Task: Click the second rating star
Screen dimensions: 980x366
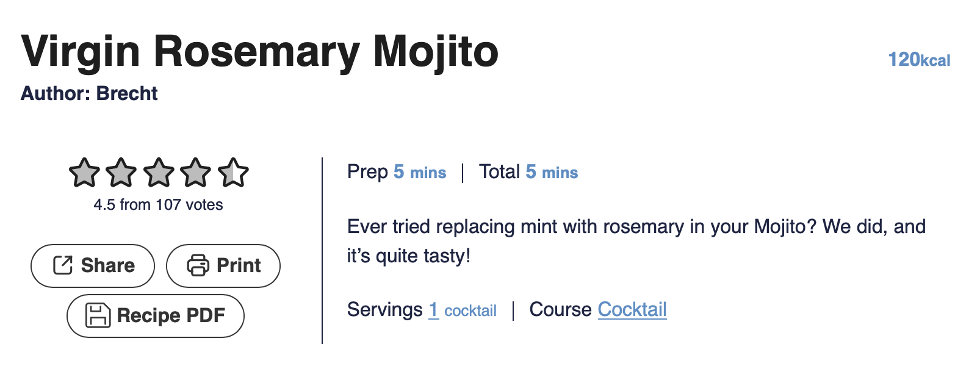Action: pos(121,173)
